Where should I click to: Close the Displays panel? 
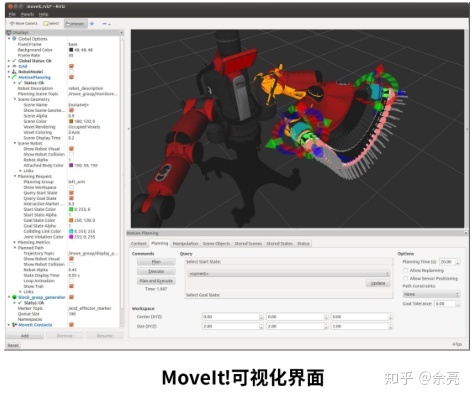coord(122,33)
